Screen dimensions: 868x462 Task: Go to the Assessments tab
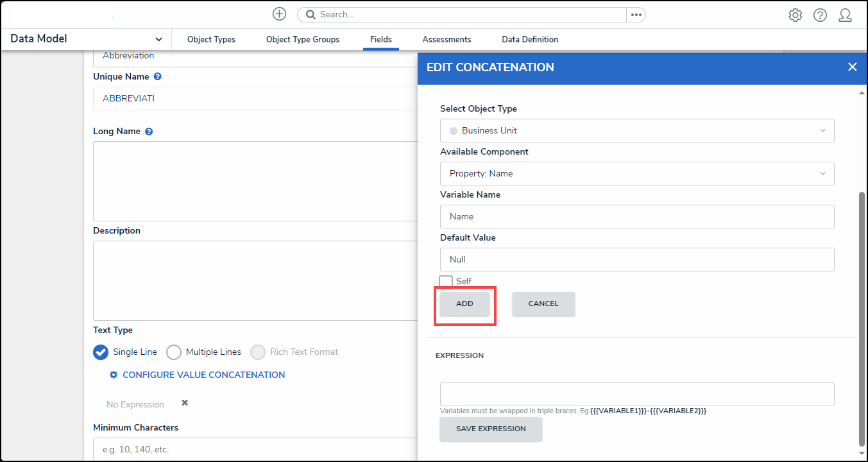(447, 39)
